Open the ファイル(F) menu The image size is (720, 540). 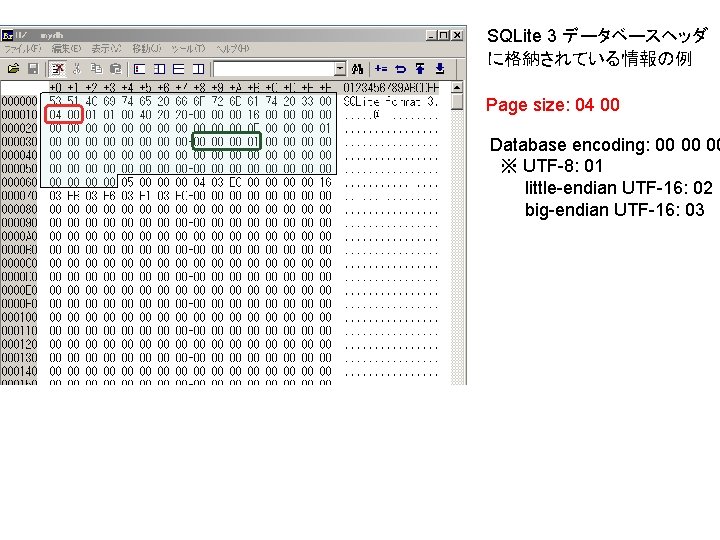click(x=22, y=48)
